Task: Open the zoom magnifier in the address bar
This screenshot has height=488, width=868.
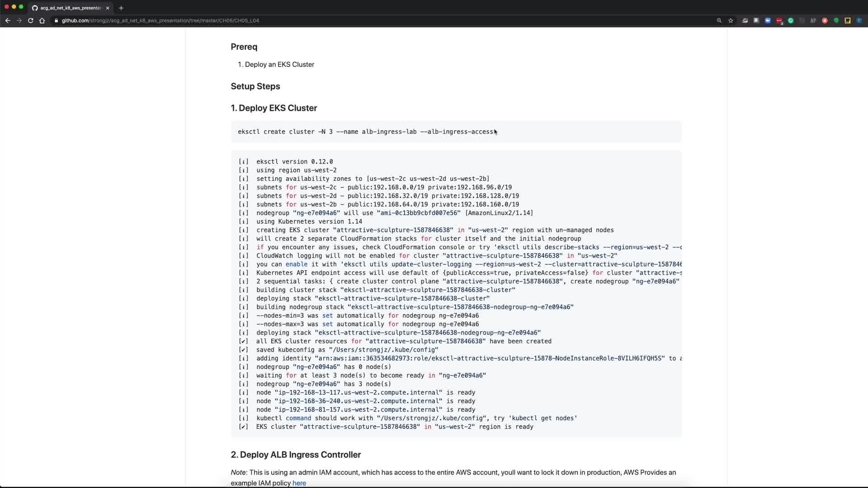Action: pos(719,20)
